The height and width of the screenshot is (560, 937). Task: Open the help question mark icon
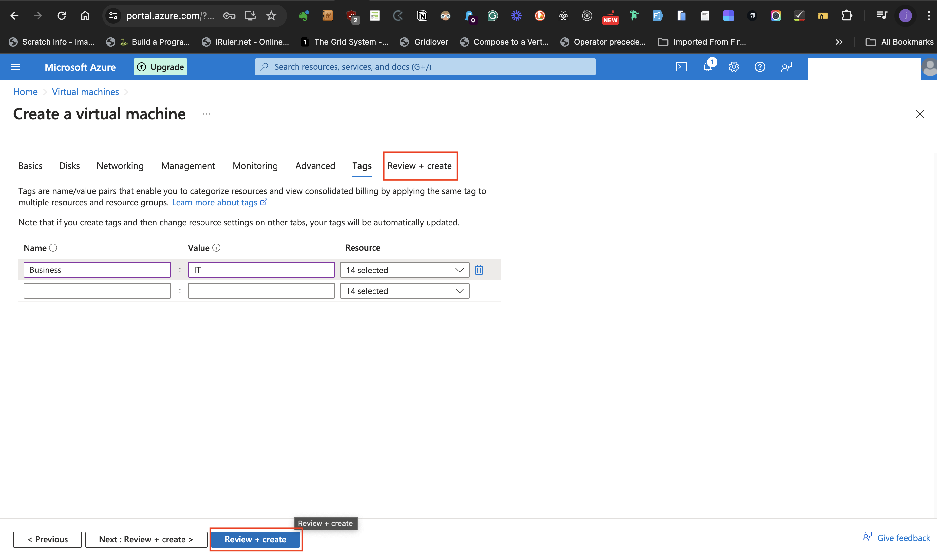[759, 67]
